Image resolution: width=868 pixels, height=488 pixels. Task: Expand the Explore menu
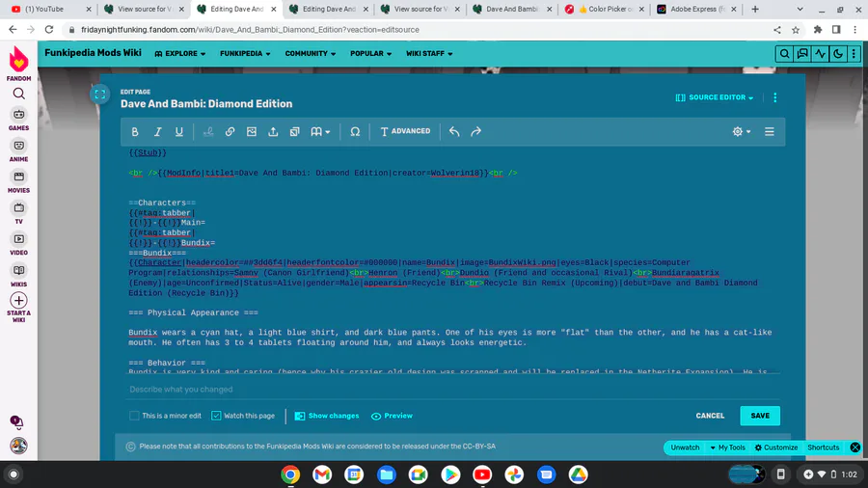(x=180, y=54)
